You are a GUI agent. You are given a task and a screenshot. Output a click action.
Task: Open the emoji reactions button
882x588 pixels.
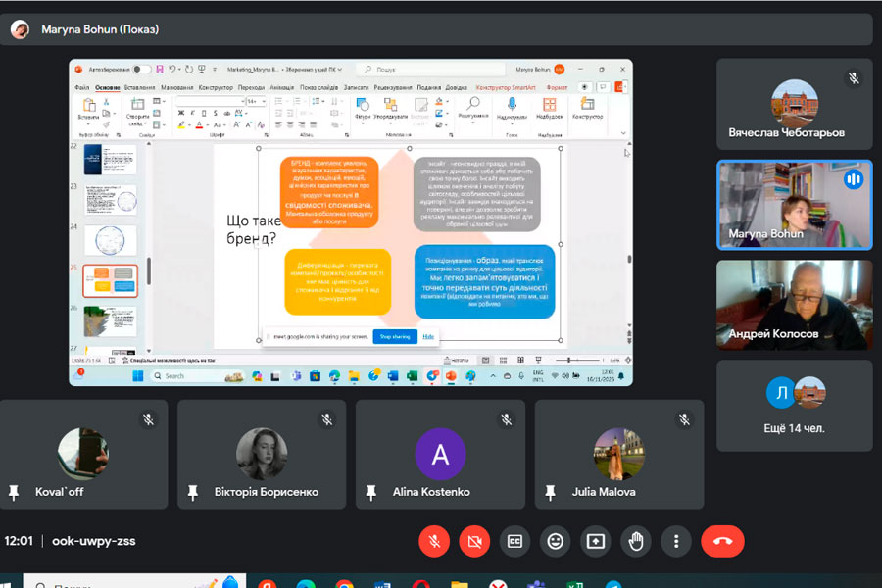click(556, 541)
